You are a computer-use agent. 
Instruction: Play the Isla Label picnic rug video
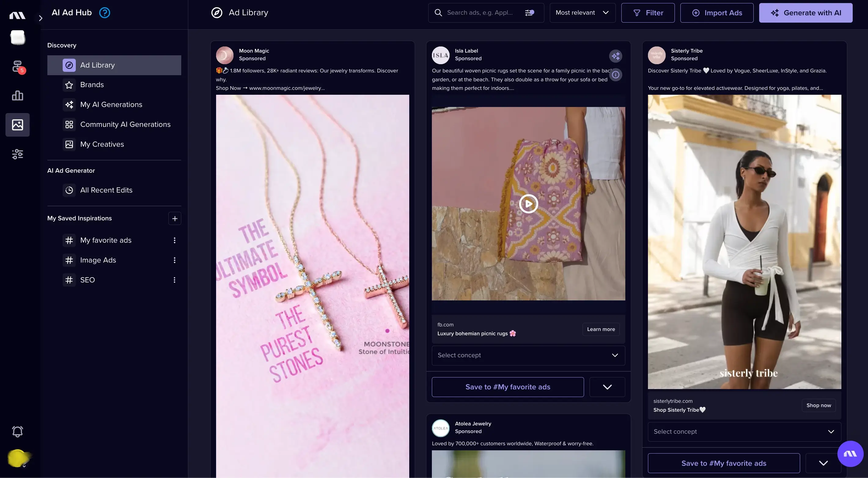(528, 204)
